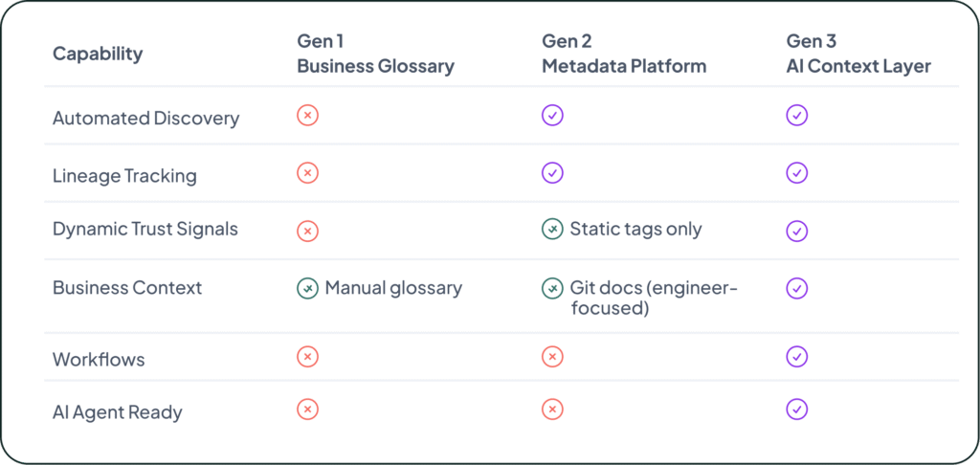This screenshot has width=980, height=465.
Task: Click the Gen 2 Metadata Platform column header
Action: 623,54
